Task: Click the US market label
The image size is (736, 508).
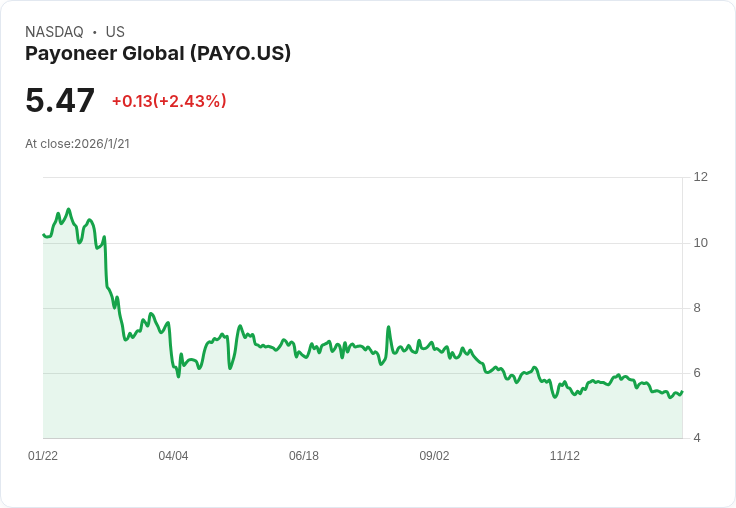Action: tap(115, 32)
